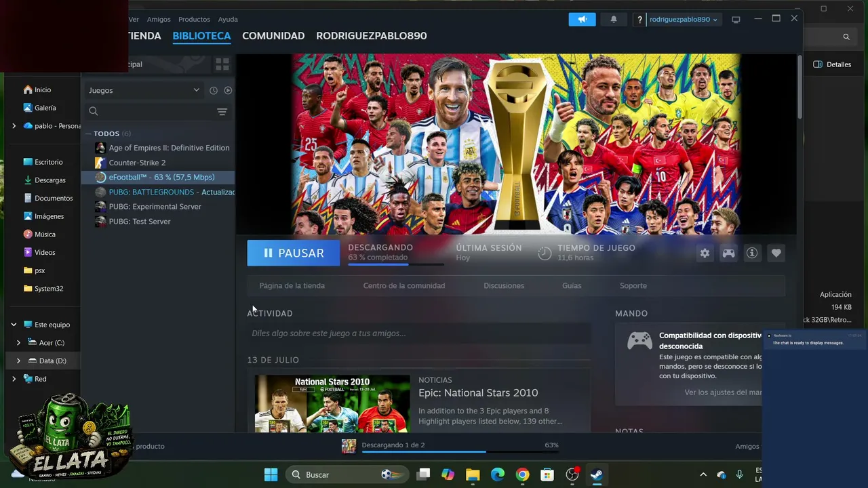Expand pablo - Personal OneDrive node
Screen dimensions: 868x488
14,126
